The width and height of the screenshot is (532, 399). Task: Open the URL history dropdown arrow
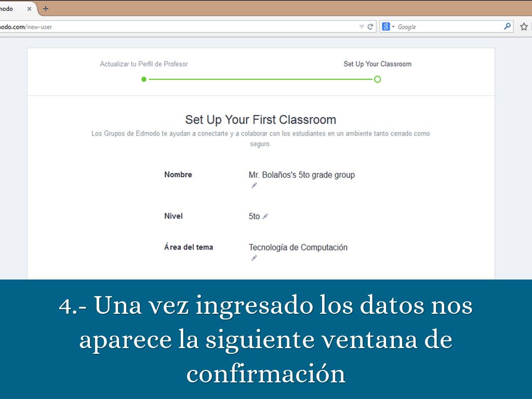point(362,26)
